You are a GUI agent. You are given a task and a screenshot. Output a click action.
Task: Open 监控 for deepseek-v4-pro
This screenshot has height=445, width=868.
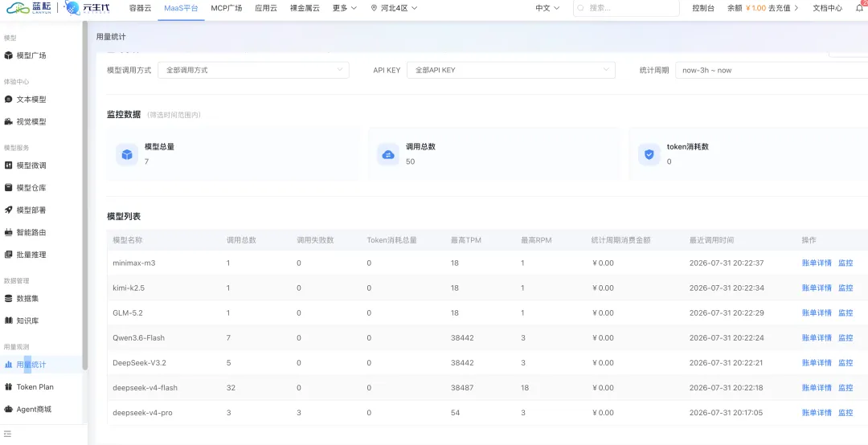(845, 412)
